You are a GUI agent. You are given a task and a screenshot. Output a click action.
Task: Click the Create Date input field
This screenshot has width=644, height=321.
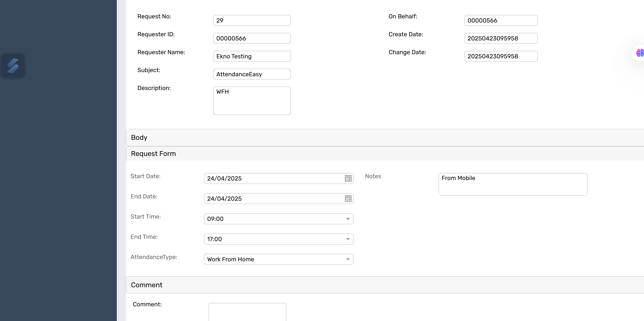click(501, 38)
